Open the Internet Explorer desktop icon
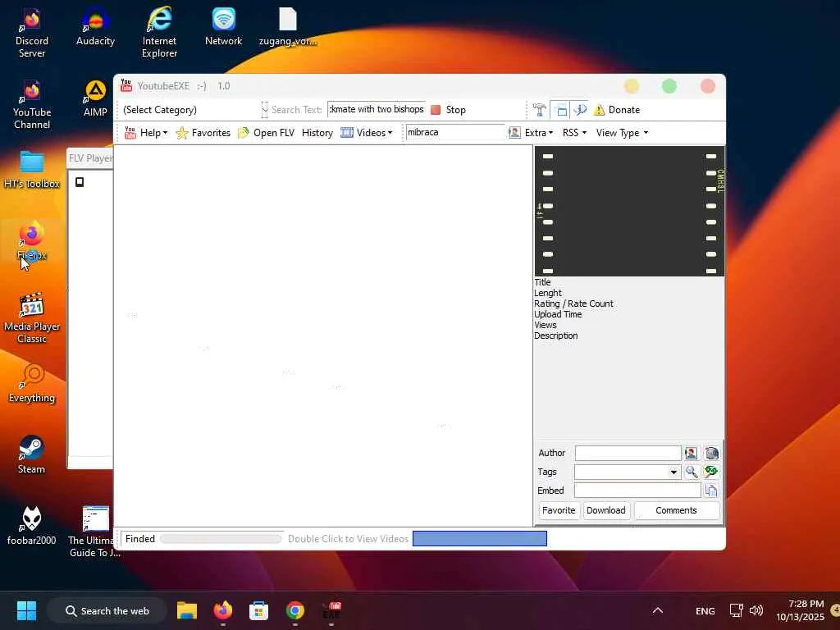 click(159, 33)
